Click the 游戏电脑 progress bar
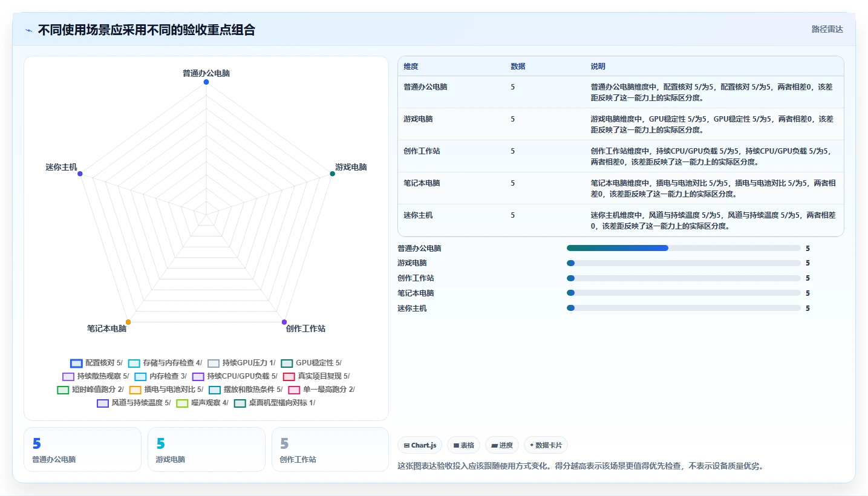This screenshot has height=496, width=868. 684,263
